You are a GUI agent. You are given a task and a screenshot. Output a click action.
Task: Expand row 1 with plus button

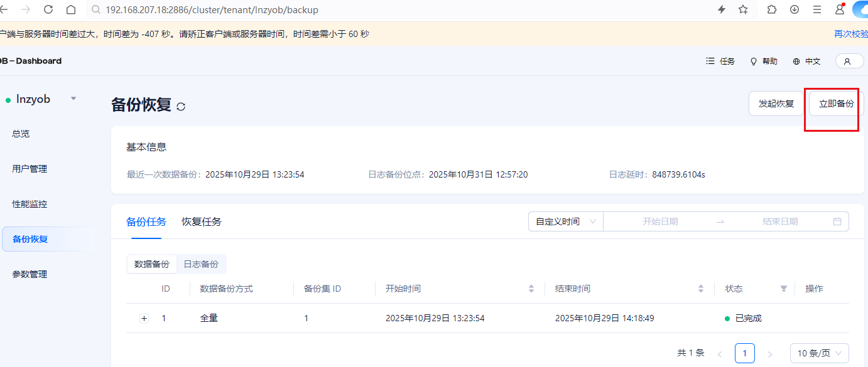[144, 319]
